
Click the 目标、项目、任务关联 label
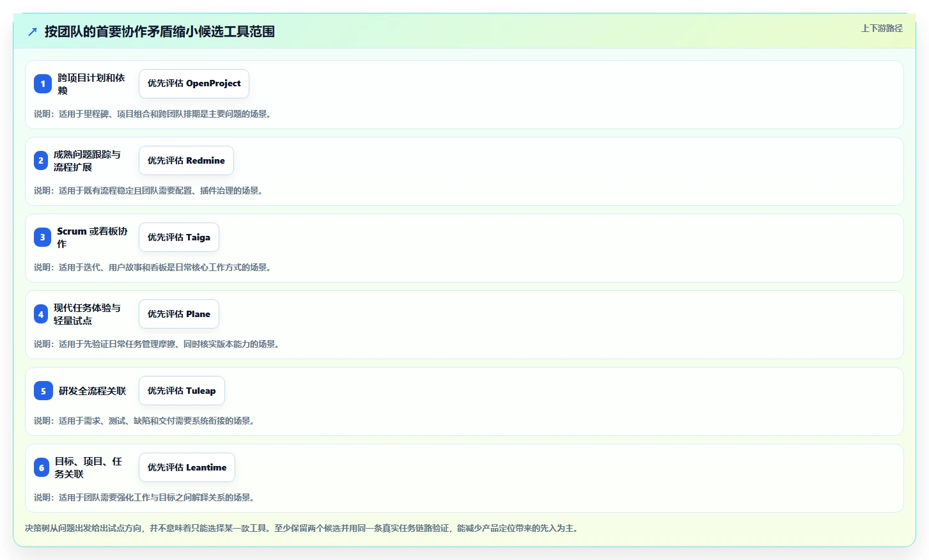(x=88, y=467)
